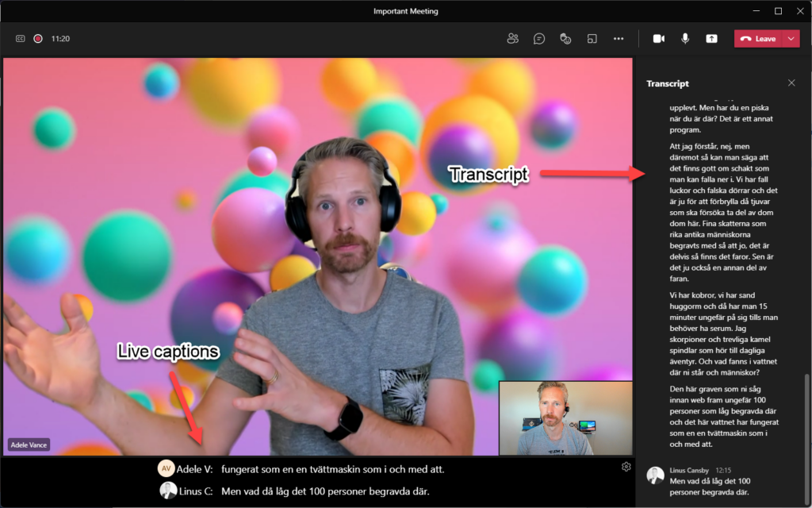The image size is (812, 508).
Task: Click transcript paragraph starting 'Vi har kobror'
Action: pos(723,334)
